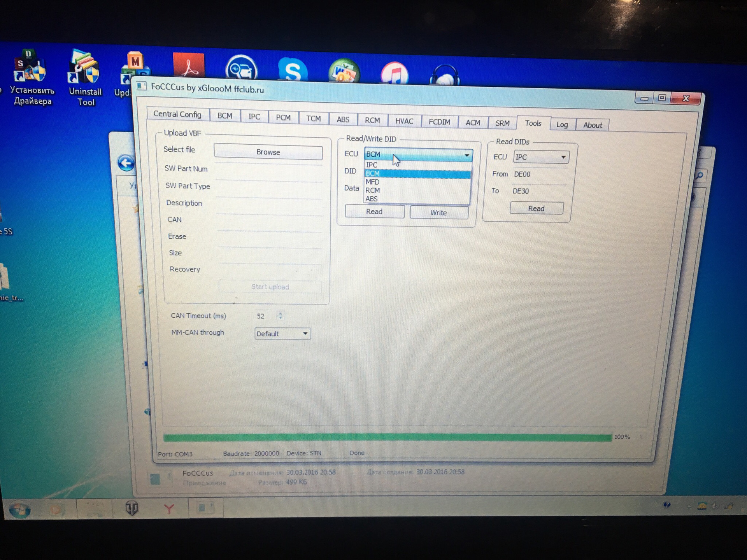Open the Skype desktop icon
The width and height of the screenshot is (747, 560).
click(x=293, y=70)
